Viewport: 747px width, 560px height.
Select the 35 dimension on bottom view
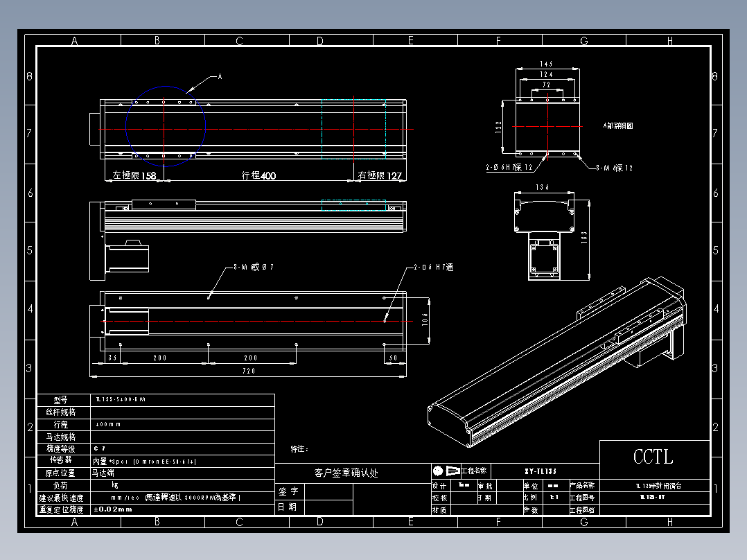(x=112, y=358)
